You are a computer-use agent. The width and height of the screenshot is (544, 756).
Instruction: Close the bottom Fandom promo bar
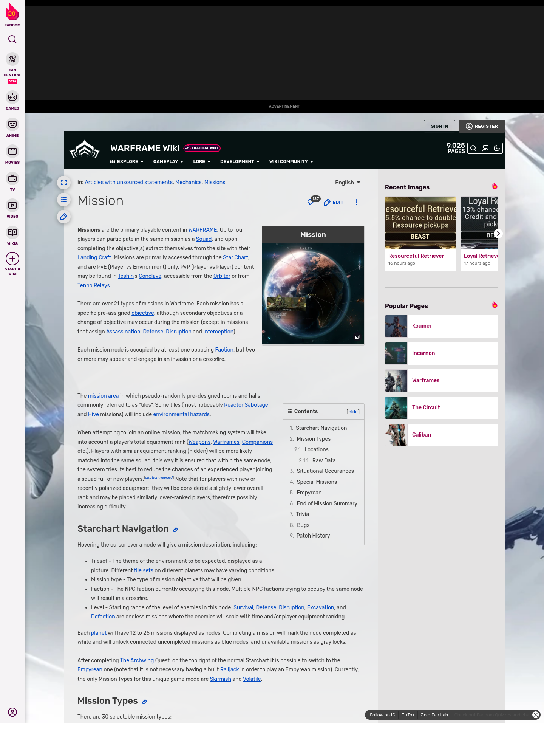click(x=536, y=715)
